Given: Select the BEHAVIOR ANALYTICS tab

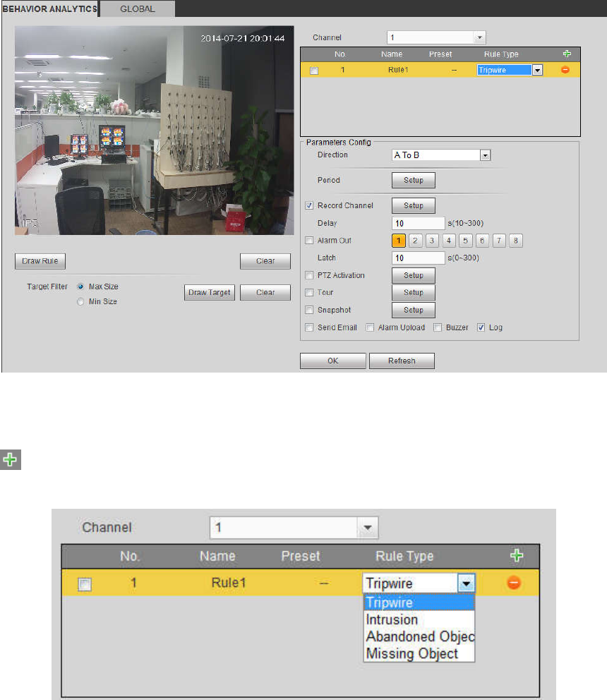Looking at the screenshot, I should [x=49, y=9].
